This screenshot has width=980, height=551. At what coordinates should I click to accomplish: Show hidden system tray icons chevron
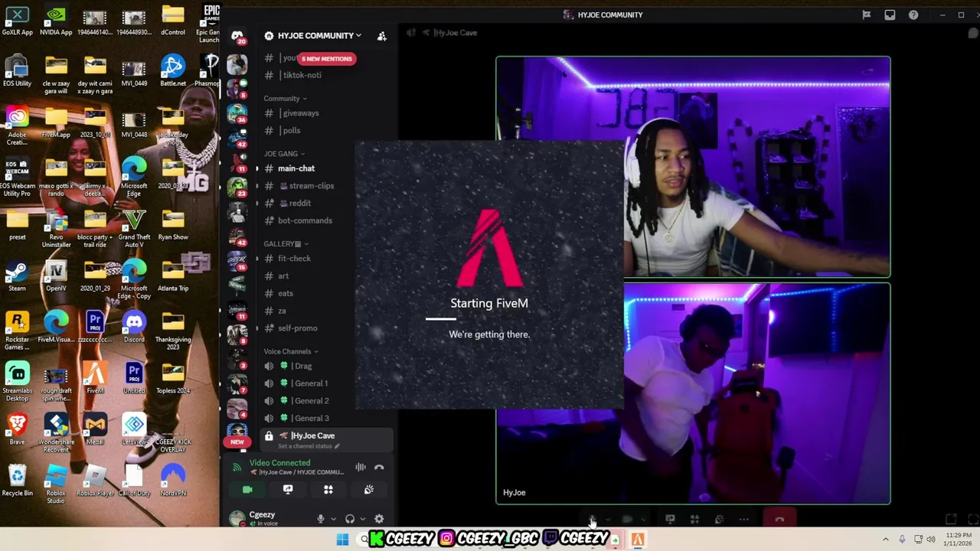[x=886, y=540]
